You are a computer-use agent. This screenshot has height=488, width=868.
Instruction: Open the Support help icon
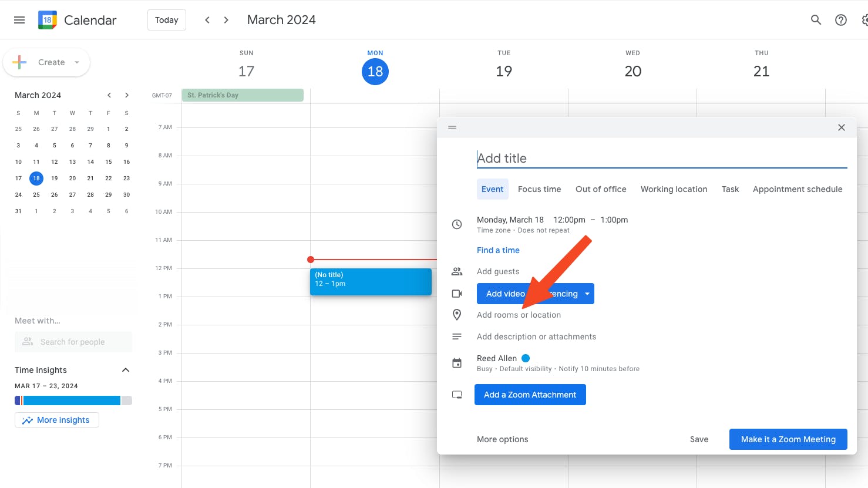(841, 20)
